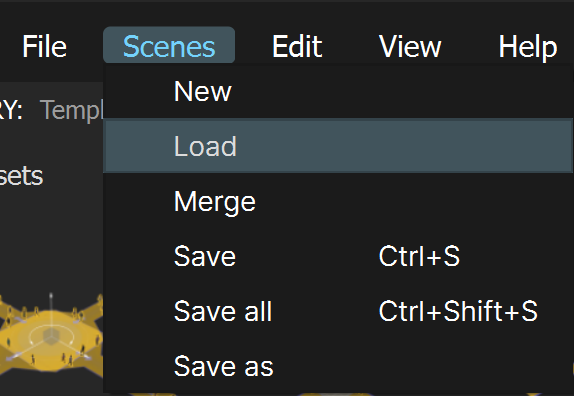Click the Ctrl+S shortcut label
This screenshot has width=574, height=396.
point(419,256)
